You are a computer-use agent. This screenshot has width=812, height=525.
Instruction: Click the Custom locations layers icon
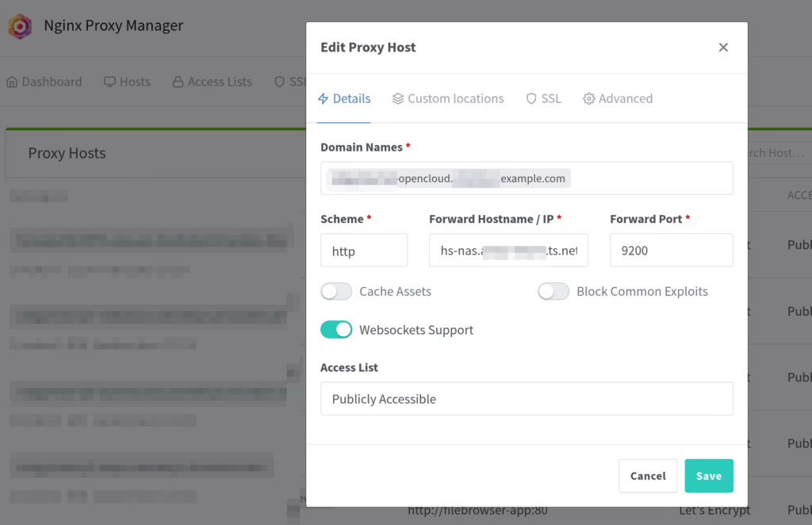pos(398,99)
